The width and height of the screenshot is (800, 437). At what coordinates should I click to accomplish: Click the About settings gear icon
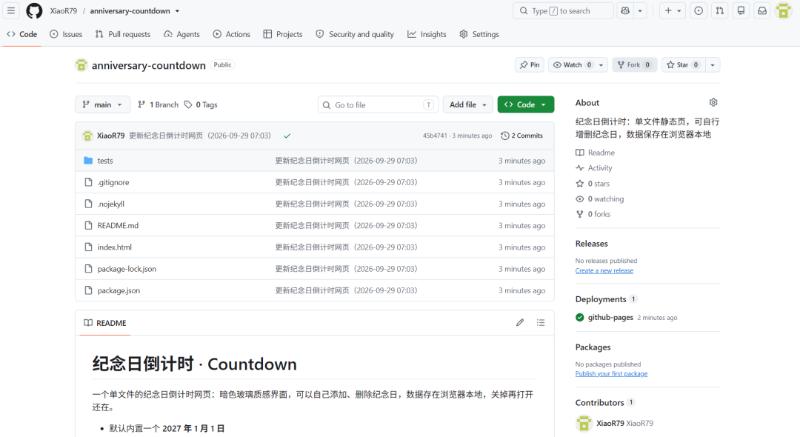pos(713,102)
